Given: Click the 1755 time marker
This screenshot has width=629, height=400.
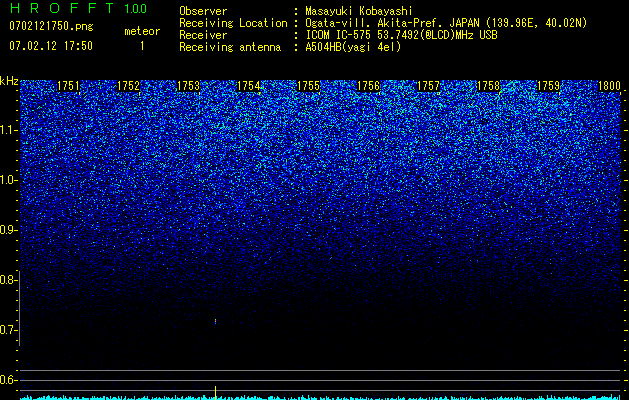Looking at the screenshot, I should pyautogui.click(x=308, y=86).
